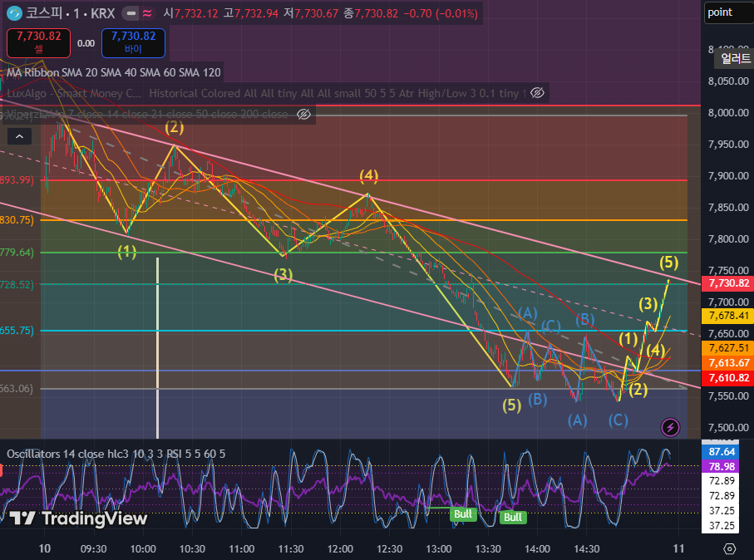Click the point label at top right
Image resolution: width=754 pixels, height=560 pixels.
[728, 12]
